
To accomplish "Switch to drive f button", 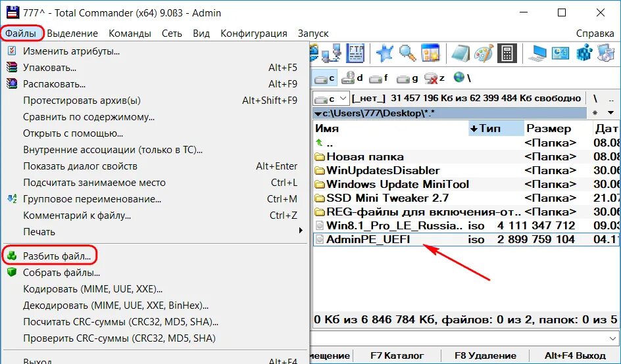I will tap(379, 78).
